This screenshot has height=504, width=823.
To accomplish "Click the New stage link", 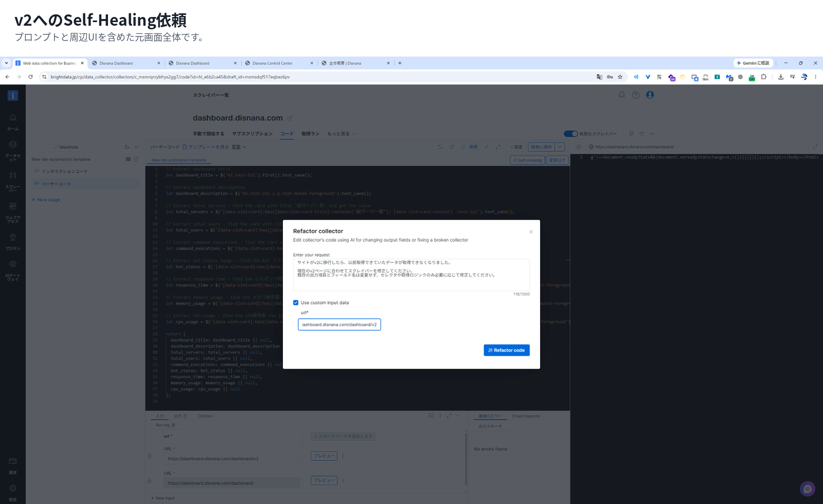I will [46, 200].
